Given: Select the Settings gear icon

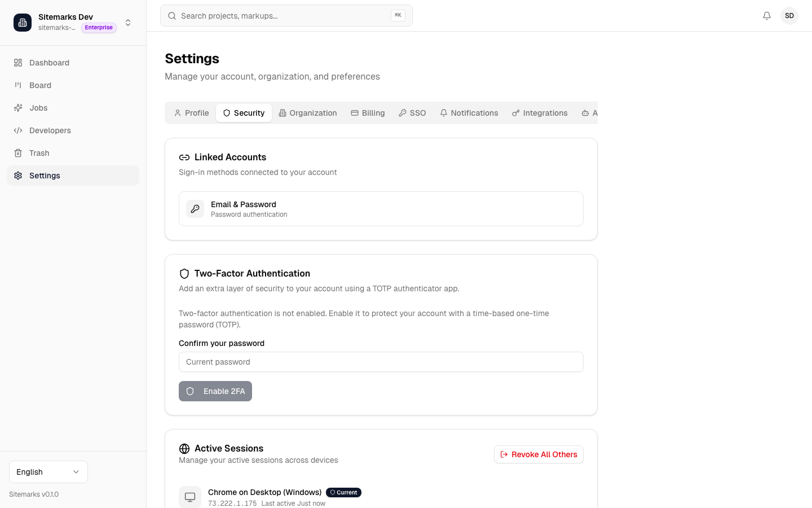Looking at the screenshot, I should pyautogui.click(x=17, y=176).
